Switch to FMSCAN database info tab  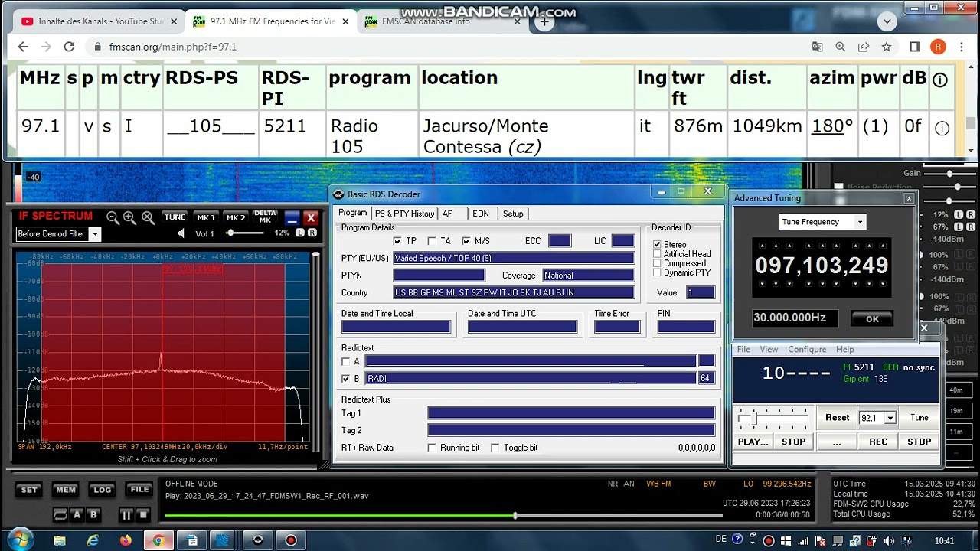click(443, 21)
